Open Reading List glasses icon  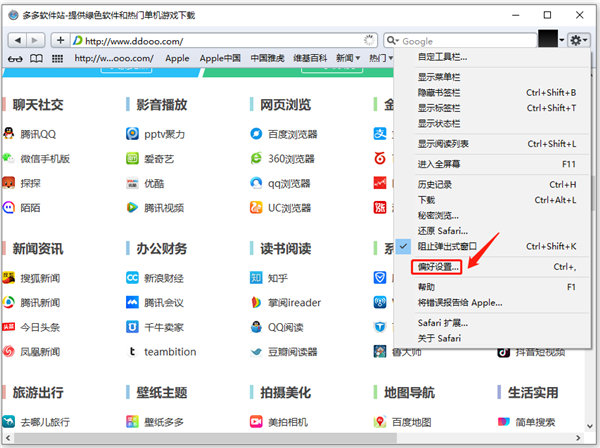(15, 59)
